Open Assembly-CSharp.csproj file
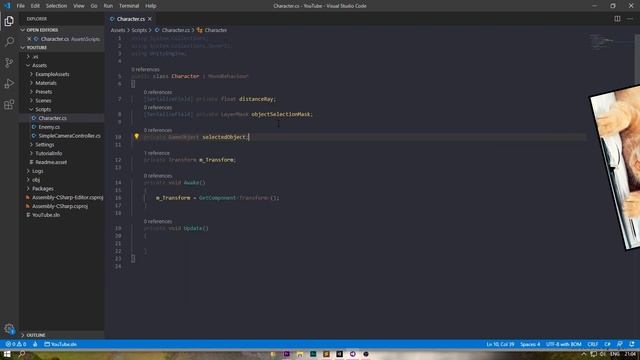This screenshot has width=640, height=360. coord(60,206)
